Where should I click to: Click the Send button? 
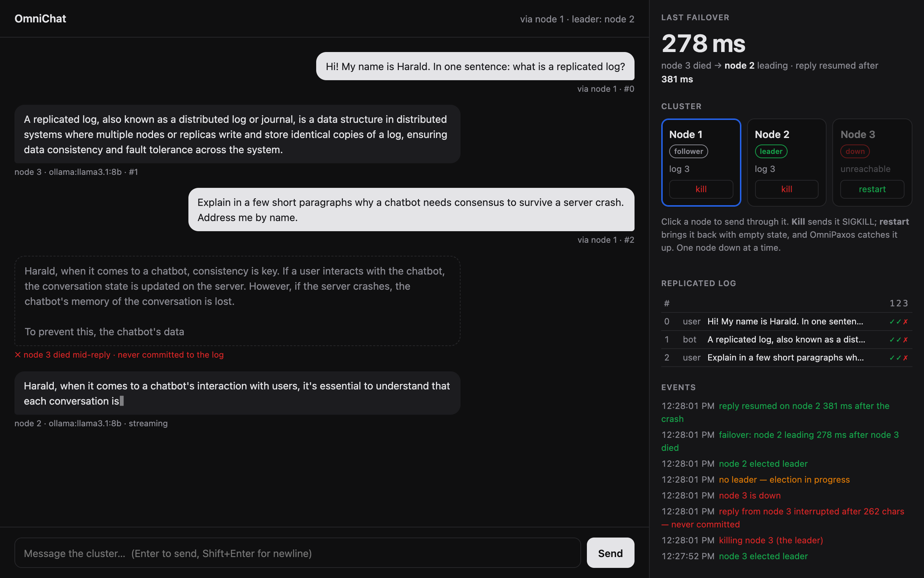(610, 553)
